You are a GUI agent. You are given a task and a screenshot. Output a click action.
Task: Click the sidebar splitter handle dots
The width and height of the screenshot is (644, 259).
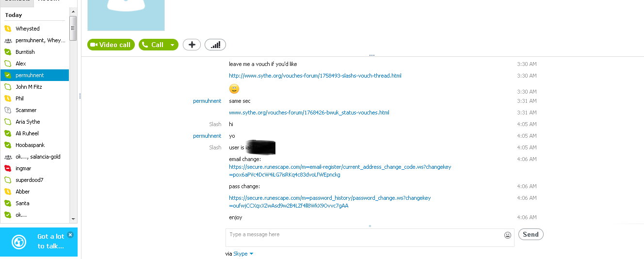[x=80, y=96]
